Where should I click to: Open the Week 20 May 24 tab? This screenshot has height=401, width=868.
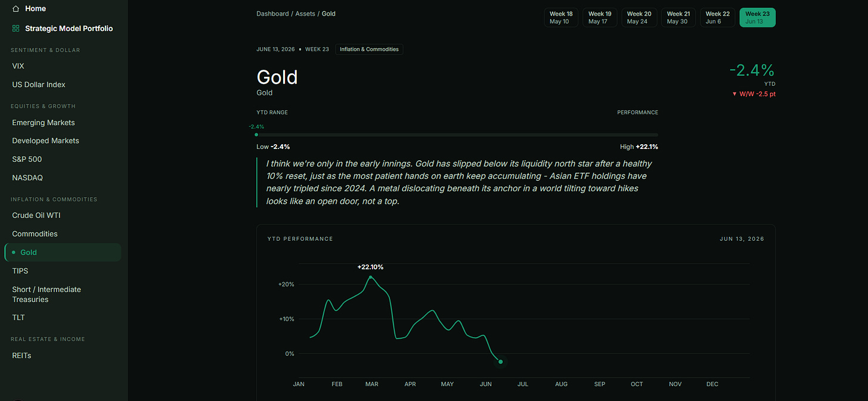click(639, 17)
